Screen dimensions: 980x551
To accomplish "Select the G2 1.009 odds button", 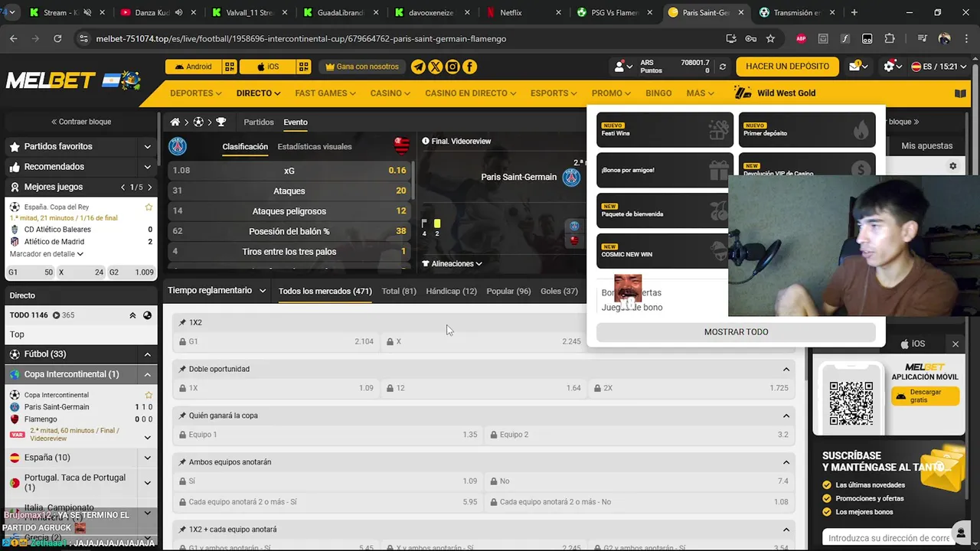I will click(131, 272).
